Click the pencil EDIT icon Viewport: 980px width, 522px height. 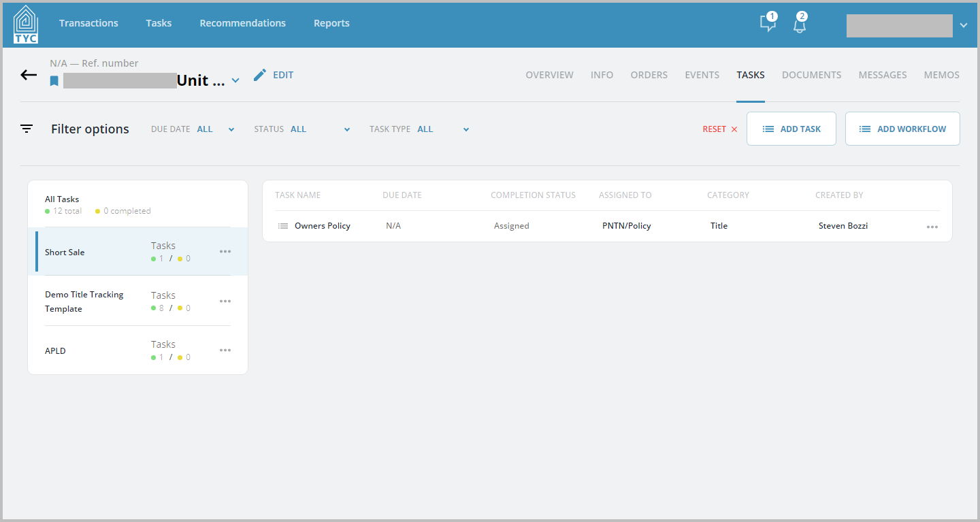(259, 75)
